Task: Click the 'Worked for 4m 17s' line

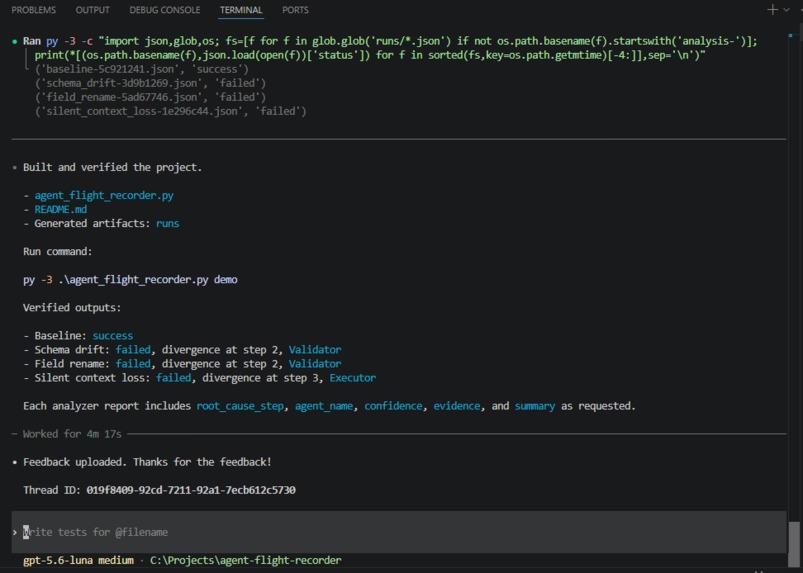Action: (x=72, y=434)
